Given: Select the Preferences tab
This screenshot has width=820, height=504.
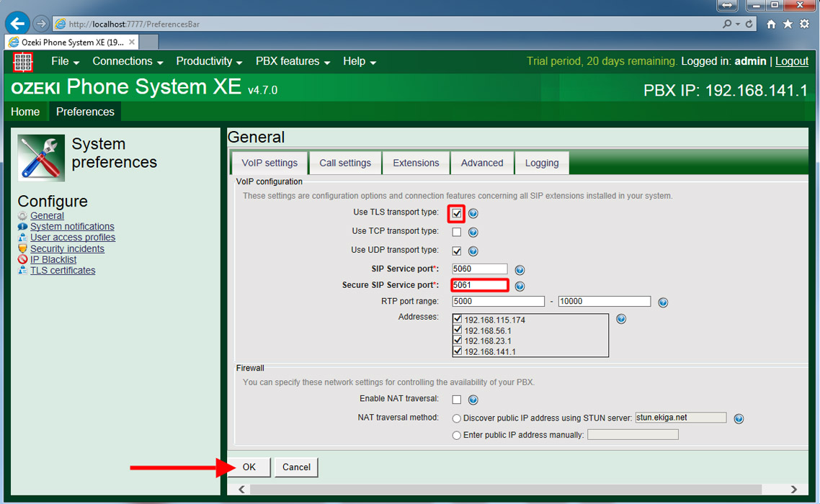Looking at the screenshot, I should pyautogui.click(x=85, y=112).
